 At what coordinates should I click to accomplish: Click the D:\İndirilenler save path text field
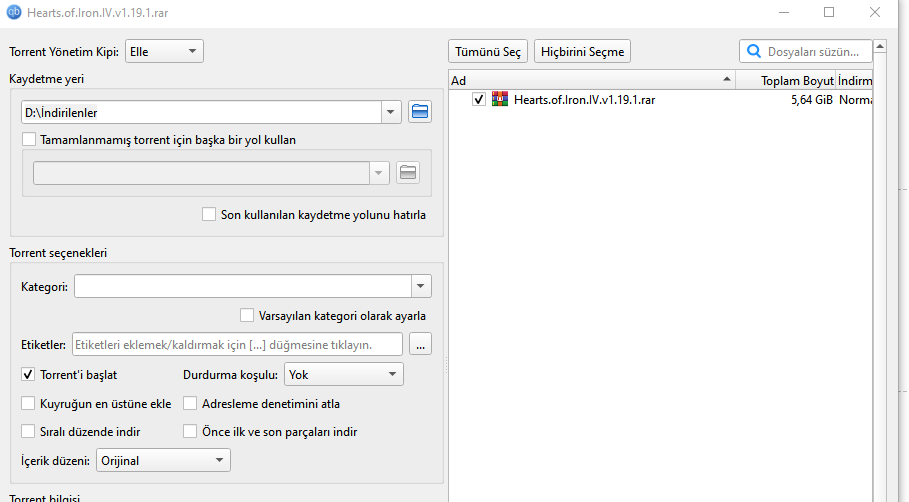click(x=201, y=112)
